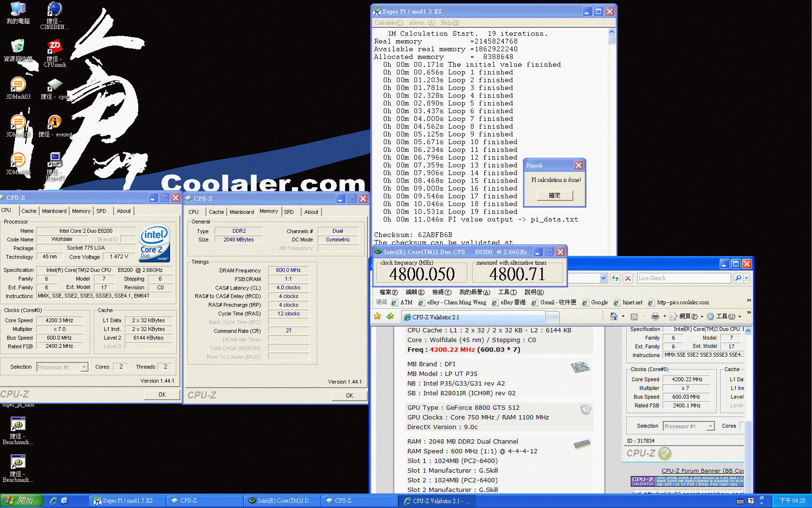
Task: Open the new tab button in IE
Action: tap(552, 317)
